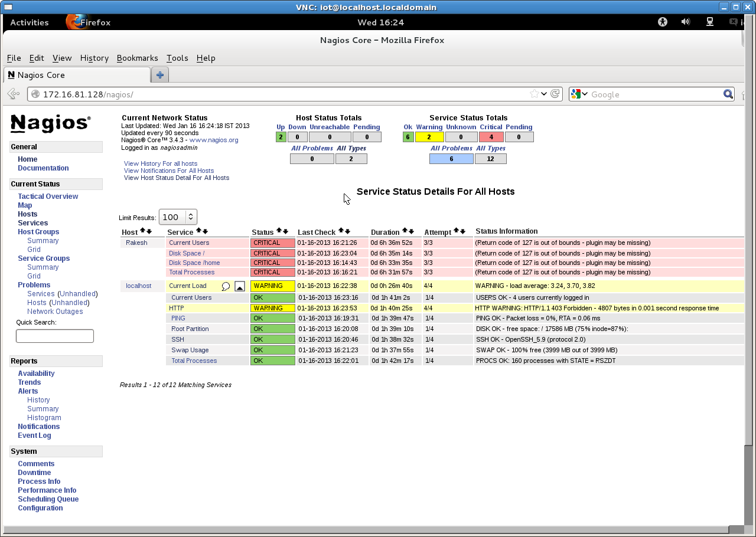Bookmark this page using the star icon
Image resolution: width=756 pixels, height=537 pixels.
(x=534, y=94)
